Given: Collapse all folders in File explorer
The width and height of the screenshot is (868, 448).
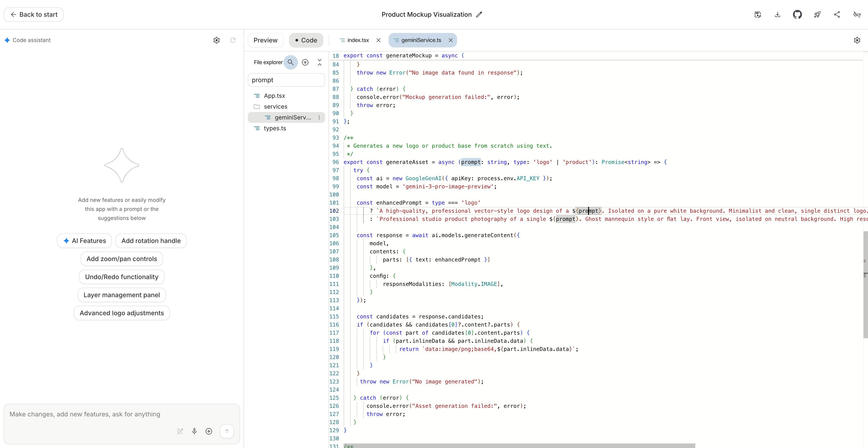Looking at the screenshot, I should 320,62.
